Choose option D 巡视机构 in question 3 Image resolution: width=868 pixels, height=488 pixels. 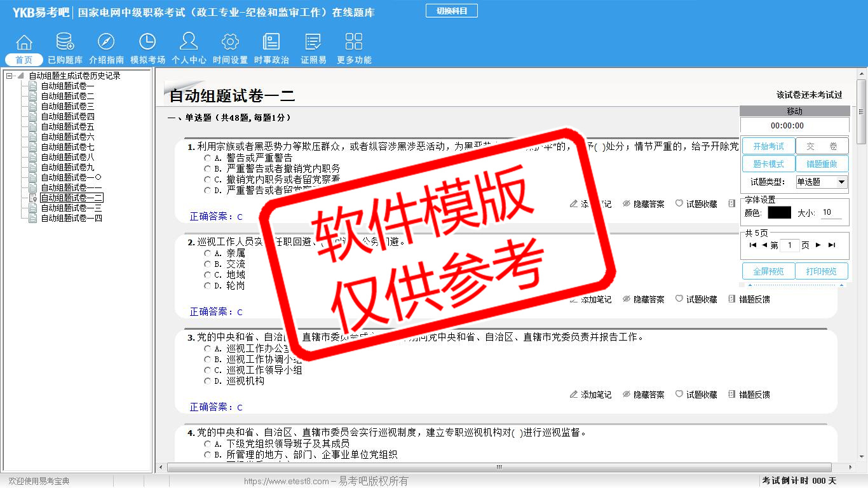point(208,381)
